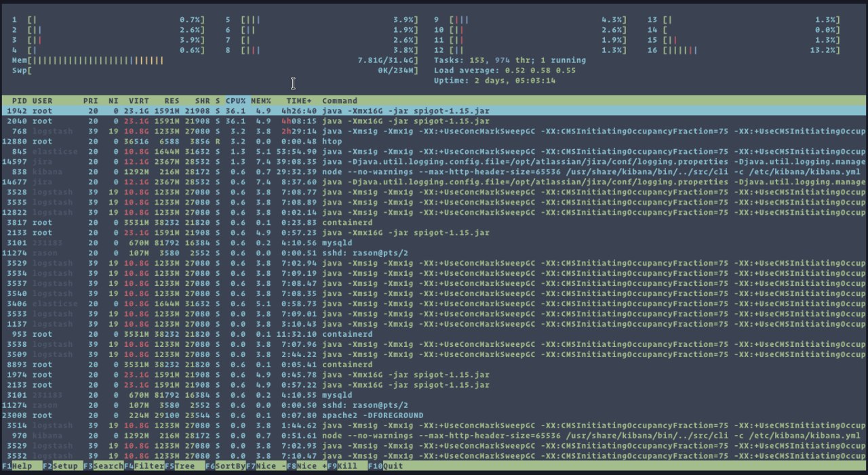868x475 pixels.
Task: Click the Uptime 2 days, 05:03:14 line
Action: 495,80
